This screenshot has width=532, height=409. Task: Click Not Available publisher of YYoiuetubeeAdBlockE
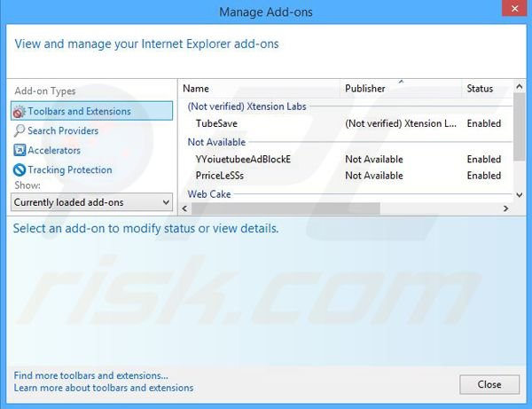(374, 159)
